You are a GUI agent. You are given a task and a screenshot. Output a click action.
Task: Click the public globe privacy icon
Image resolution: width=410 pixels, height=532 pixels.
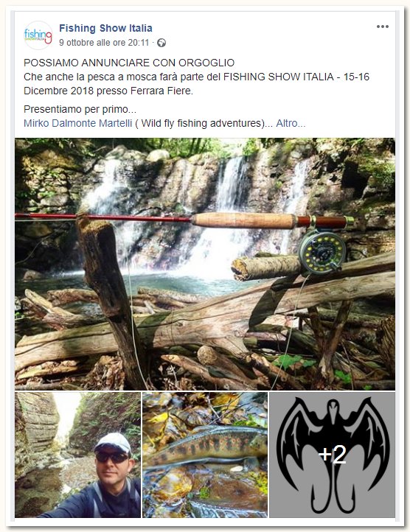[x=161, y=43]
